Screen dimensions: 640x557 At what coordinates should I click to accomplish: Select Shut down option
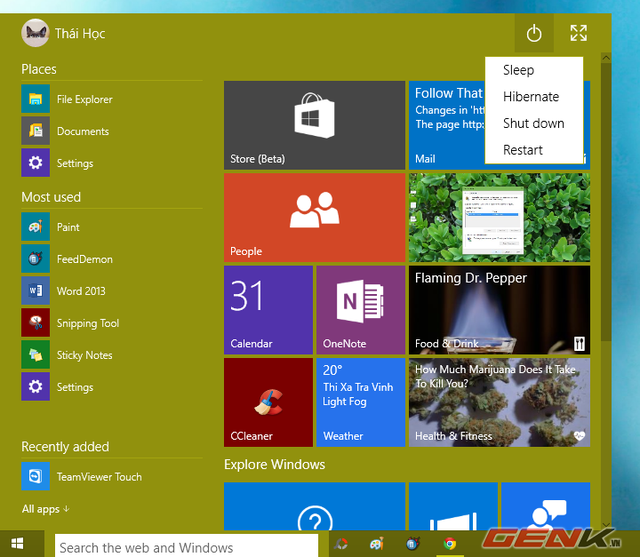point(534,123)
